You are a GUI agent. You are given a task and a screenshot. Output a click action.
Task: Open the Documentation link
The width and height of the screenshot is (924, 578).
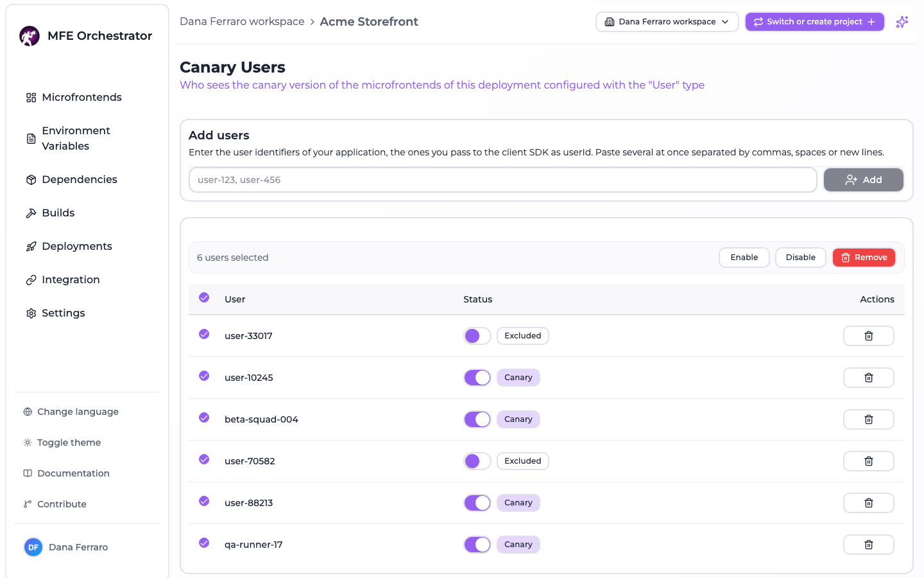click(x=87, y=473)
